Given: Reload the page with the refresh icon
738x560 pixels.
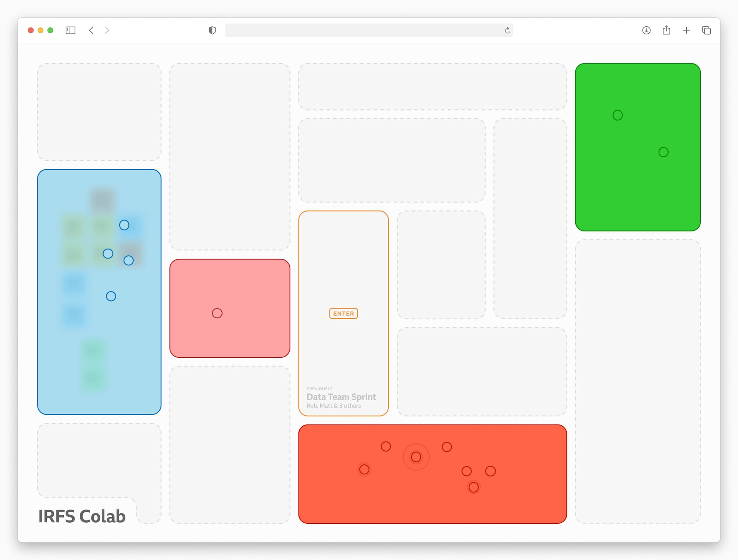Looking at the screenshot, I should 507,31.
